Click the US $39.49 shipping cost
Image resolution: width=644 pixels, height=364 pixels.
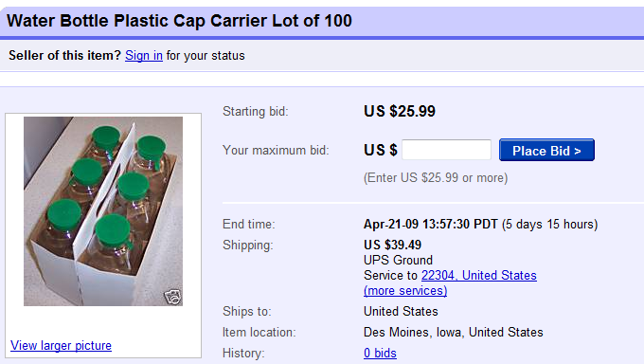(x=393, y=246)
